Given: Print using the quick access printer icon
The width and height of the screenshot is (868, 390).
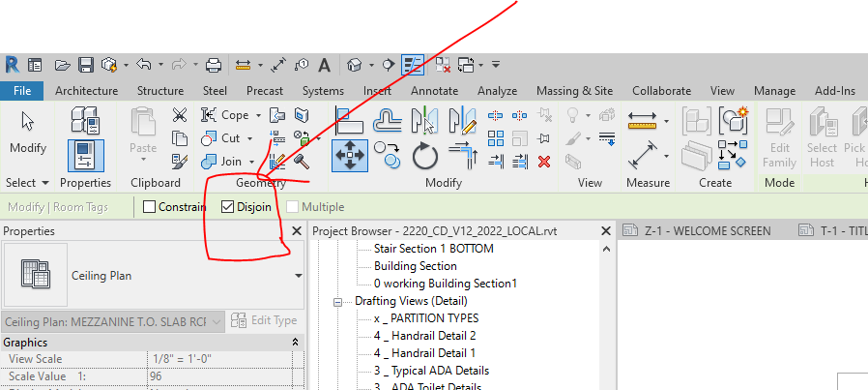Looking at the screenshot, I should tap(214, 66).
